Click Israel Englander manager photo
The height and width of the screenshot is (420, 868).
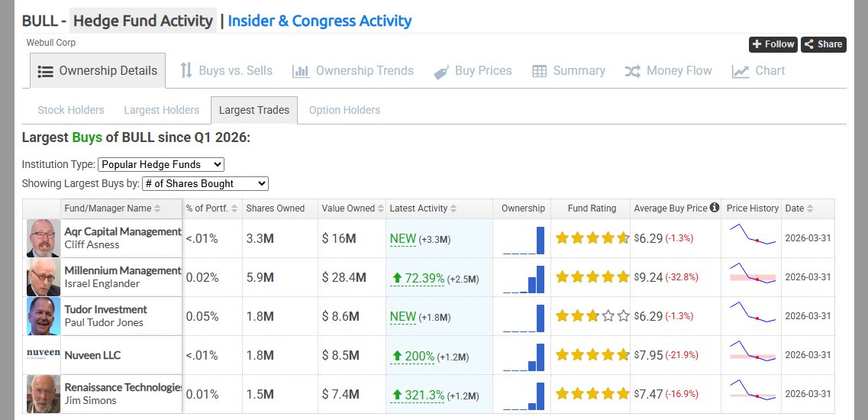tap(44, 277)
